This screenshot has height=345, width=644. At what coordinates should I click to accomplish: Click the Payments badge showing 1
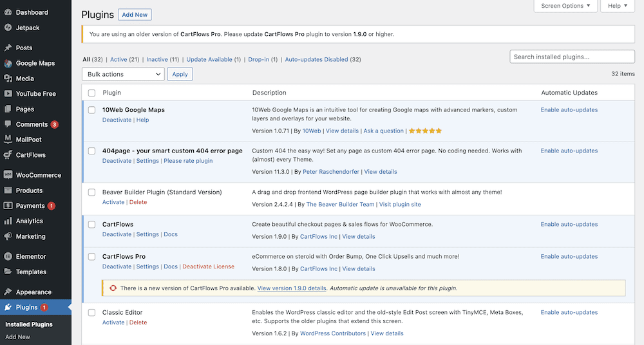(x=52, y=206)
